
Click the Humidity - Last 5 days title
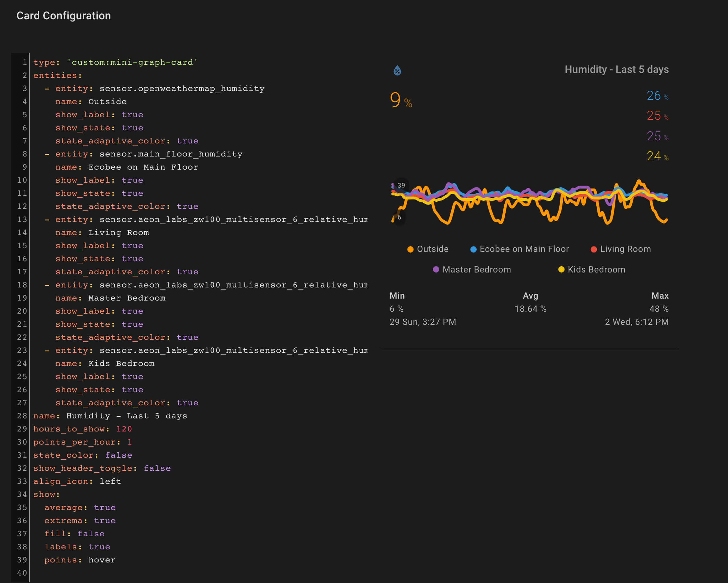click(x=616, y=70)
